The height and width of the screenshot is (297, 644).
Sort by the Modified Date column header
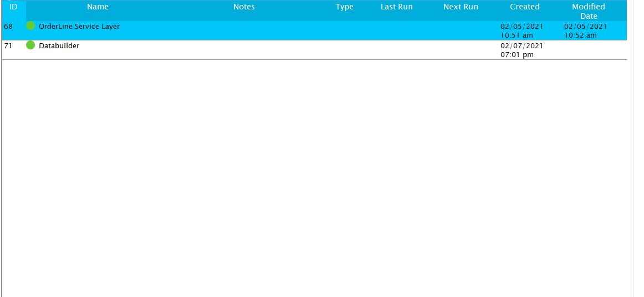click(589, 12)
